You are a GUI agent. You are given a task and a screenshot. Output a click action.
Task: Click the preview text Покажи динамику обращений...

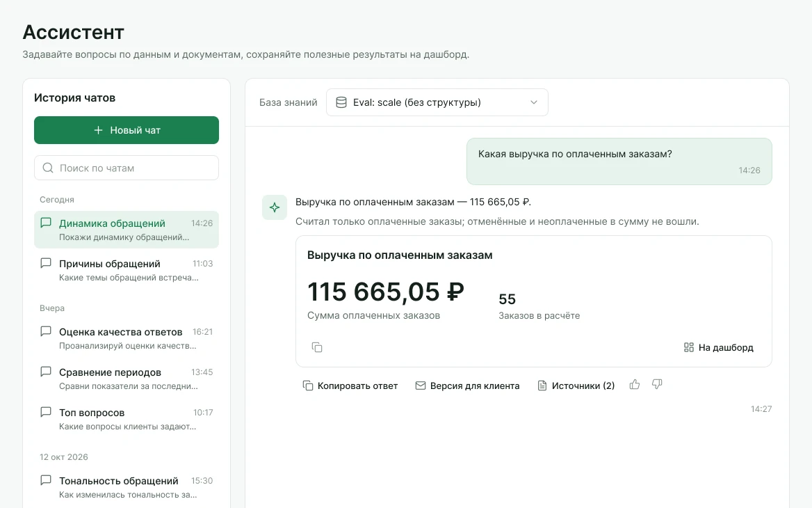click(x=124, y=237)
